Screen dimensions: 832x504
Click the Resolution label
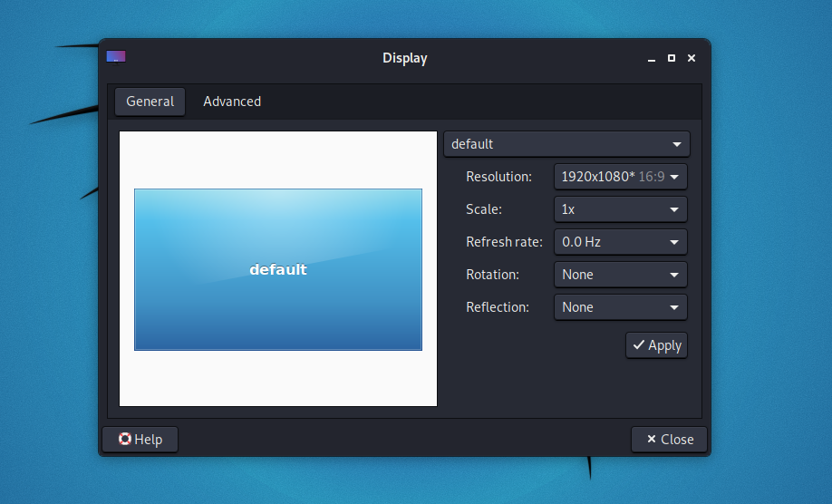[498, 177]
